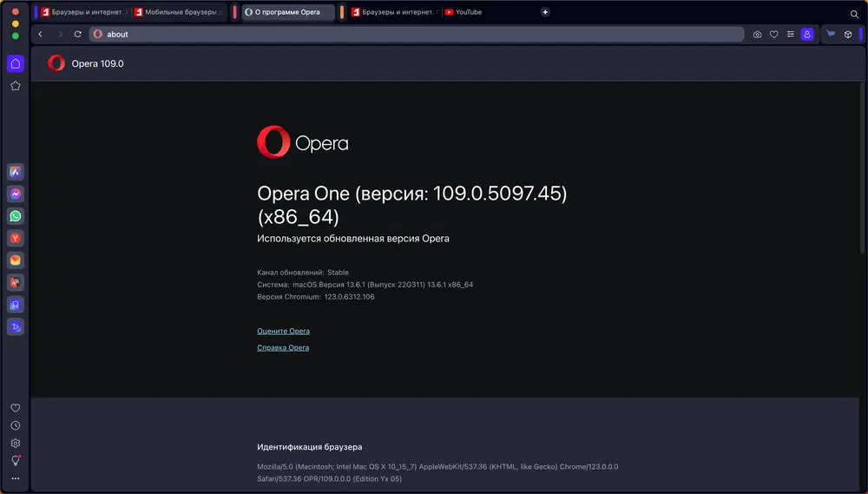Open the extensions cube icon
This screenshot has width=868, height=494.
coord(848,35)
